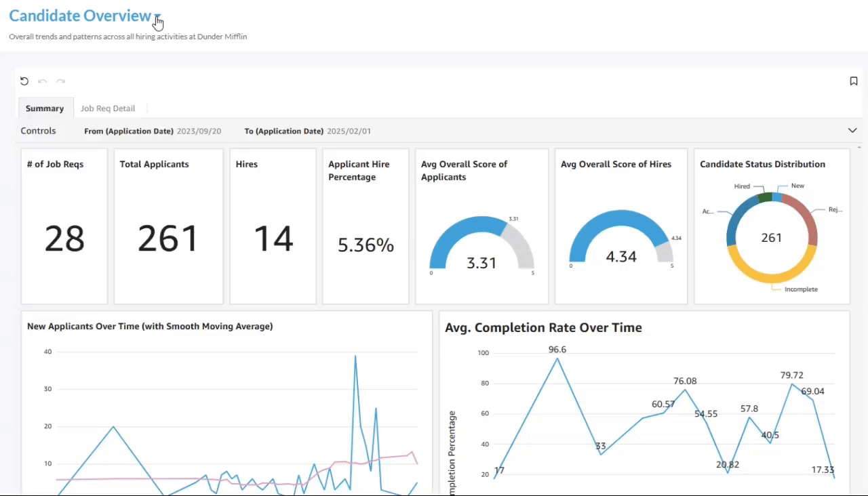Click the 3.31 applicant score gauge value
868x496 pixels.
[x=481, y=263]
